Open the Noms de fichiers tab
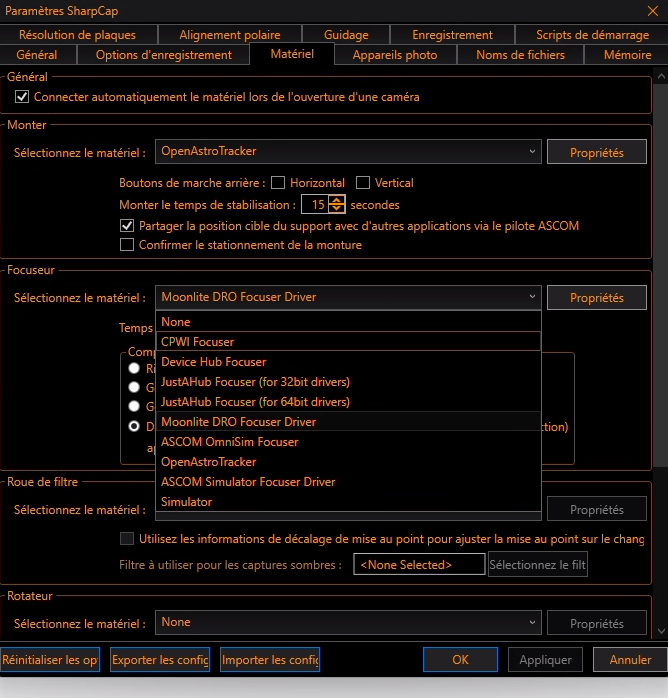The image size is (668, 698). pos(520,55)
